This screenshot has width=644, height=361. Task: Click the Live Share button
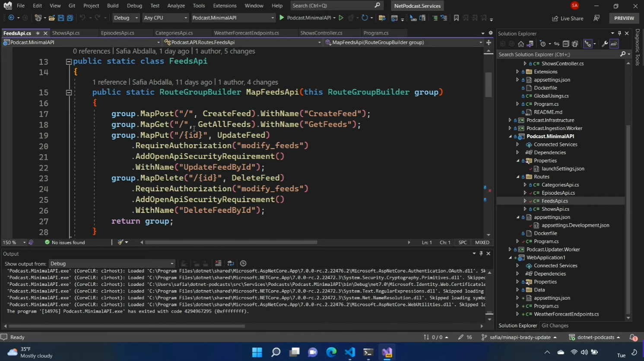[568, 18]
